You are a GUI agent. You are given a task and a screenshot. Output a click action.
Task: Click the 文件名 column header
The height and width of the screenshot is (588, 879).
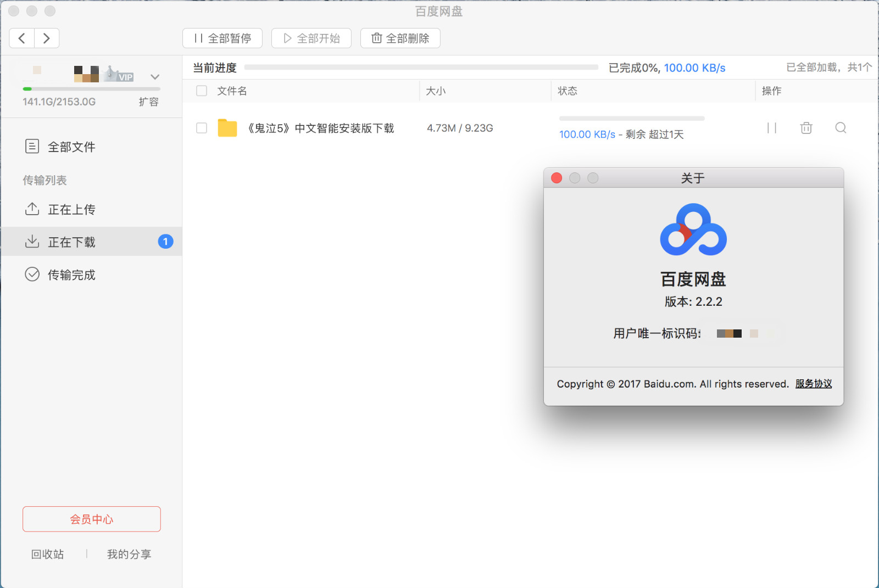click(x=232, y=91)
